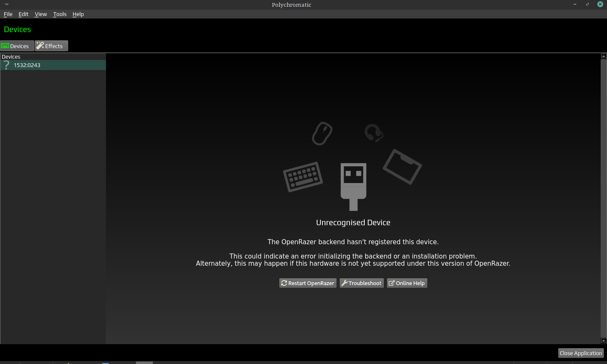
Task: Click Online Help for OpenRazer support
Action: point(406,283)
